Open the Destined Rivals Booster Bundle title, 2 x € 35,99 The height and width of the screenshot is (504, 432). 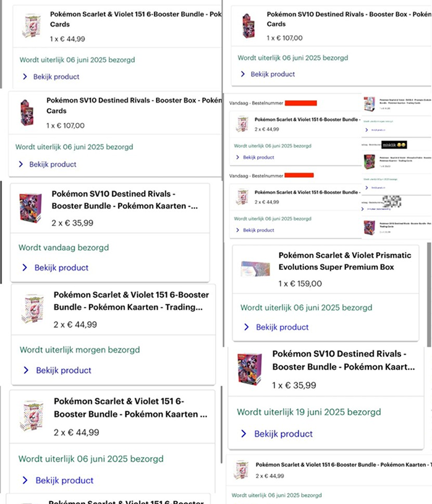click(x=124, y=200)
